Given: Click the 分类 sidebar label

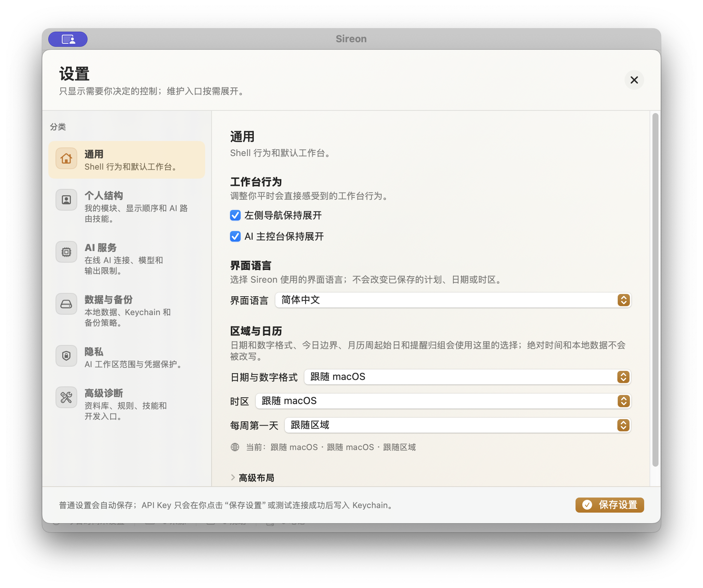Looking at the screenshot, I should pyautogui.click(x=58, y=127).
